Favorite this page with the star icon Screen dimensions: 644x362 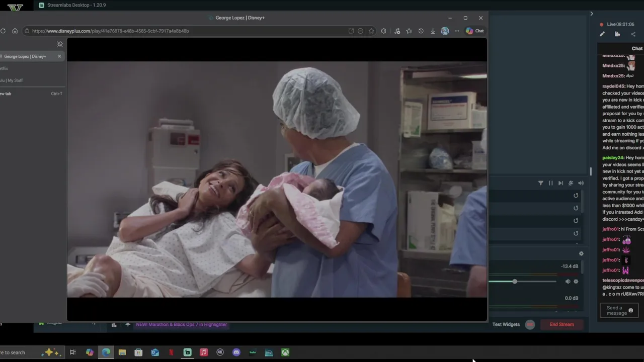(371, 31)
